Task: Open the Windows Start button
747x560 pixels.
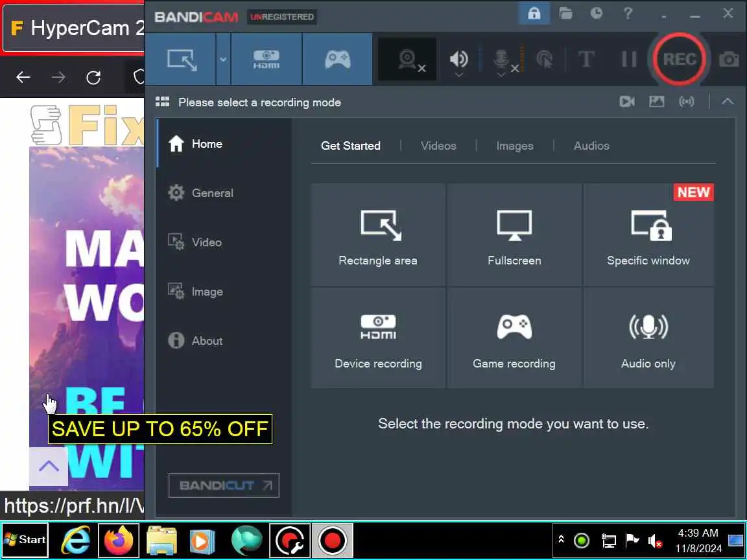Action: [x=25, y=540]
